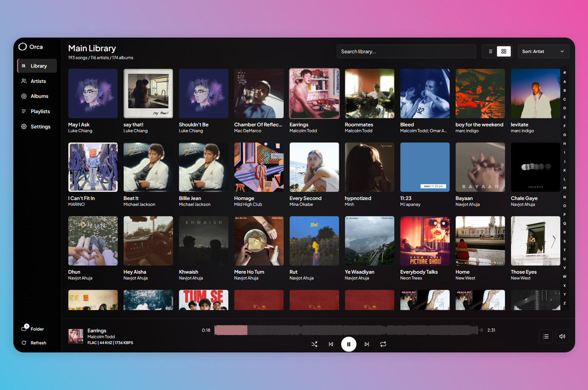The width and height of the screenshot is (588, 390).
Task: Toggle shuffle playback
Action: [314, 344]
